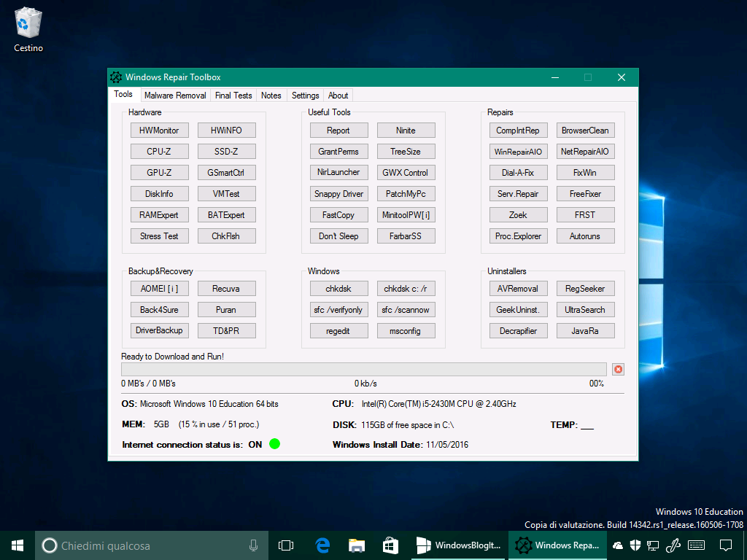The width and height of the screenshot is (747, 560).
Task: Click GWX Control button
Action: (406, 173)
